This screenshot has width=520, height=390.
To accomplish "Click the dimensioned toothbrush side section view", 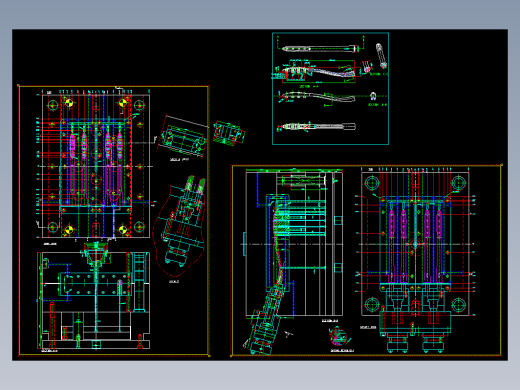I will pos(319,71).
